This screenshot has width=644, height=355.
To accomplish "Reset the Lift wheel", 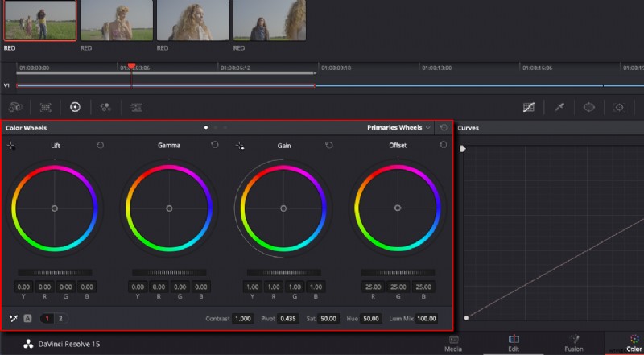I will click(100, 145).
